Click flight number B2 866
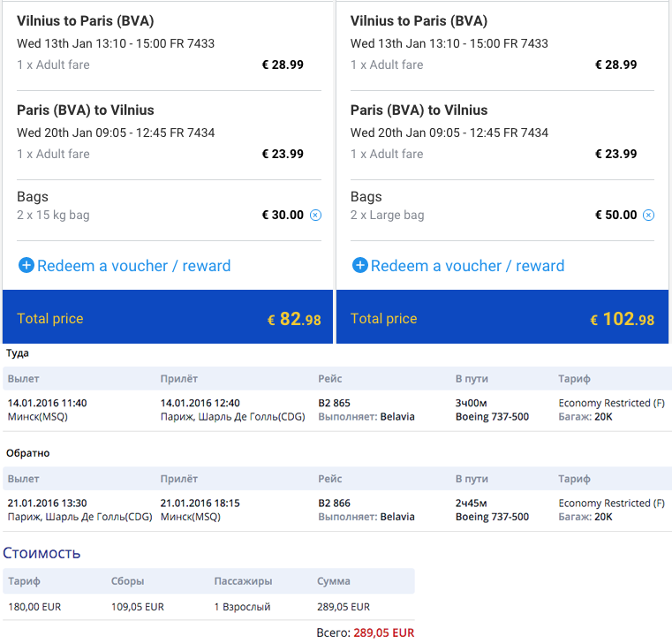The width and height of the screenshot is (672, 644). click(x=335, y=503)
